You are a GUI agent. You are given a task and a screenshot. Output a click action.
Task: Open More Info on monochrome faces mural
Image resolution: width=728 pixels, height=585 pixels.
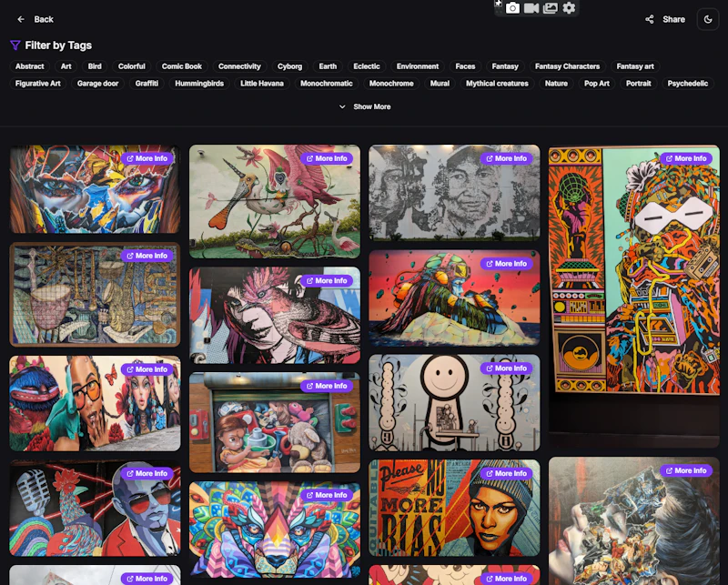tap(507, 158)
